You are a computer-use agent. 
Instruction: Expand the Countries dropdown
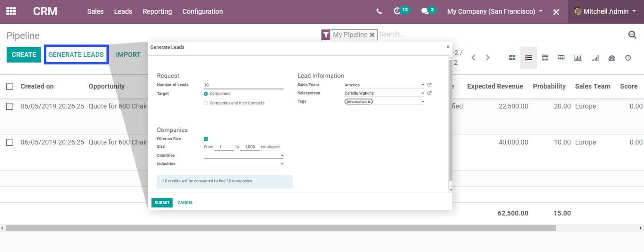click(x=282, y=156)
